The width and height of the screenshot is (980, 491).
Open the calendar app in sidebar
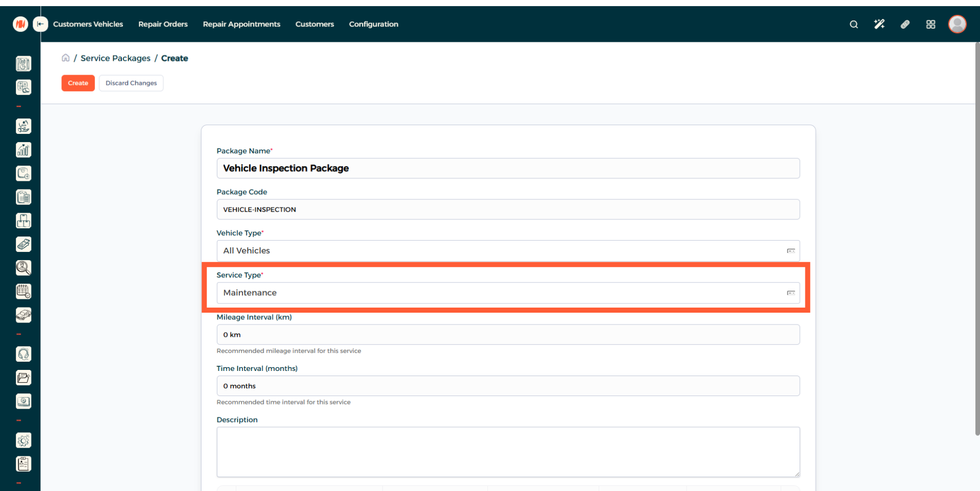[x=23, y=291]
